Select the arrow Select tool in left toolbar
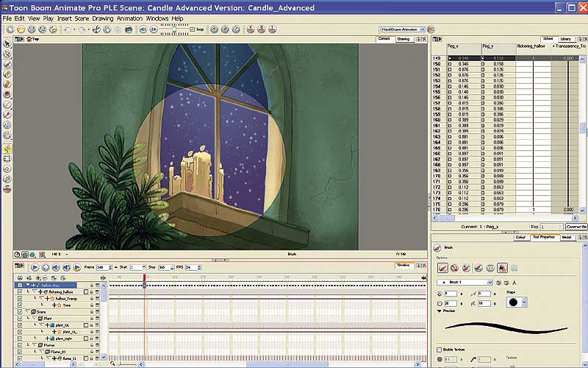Image resolution: width=588 pixels, height=368 pixels. (x=7, y=44)
